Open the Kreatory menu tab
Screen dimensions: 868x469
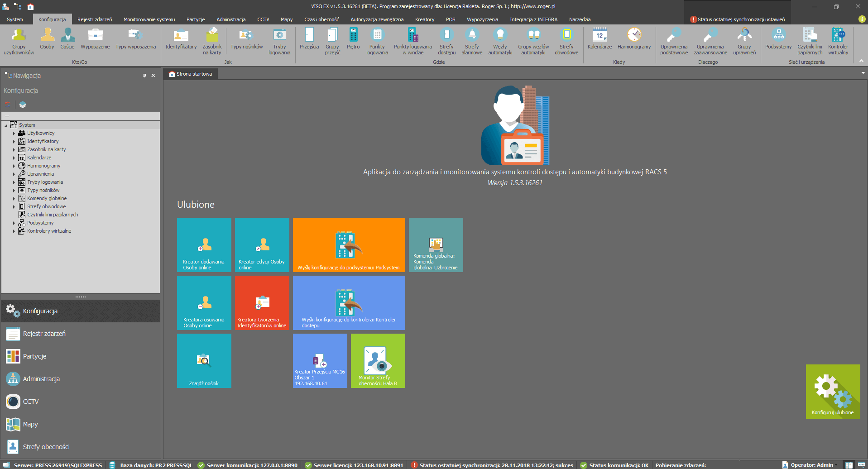coord(424,19)
